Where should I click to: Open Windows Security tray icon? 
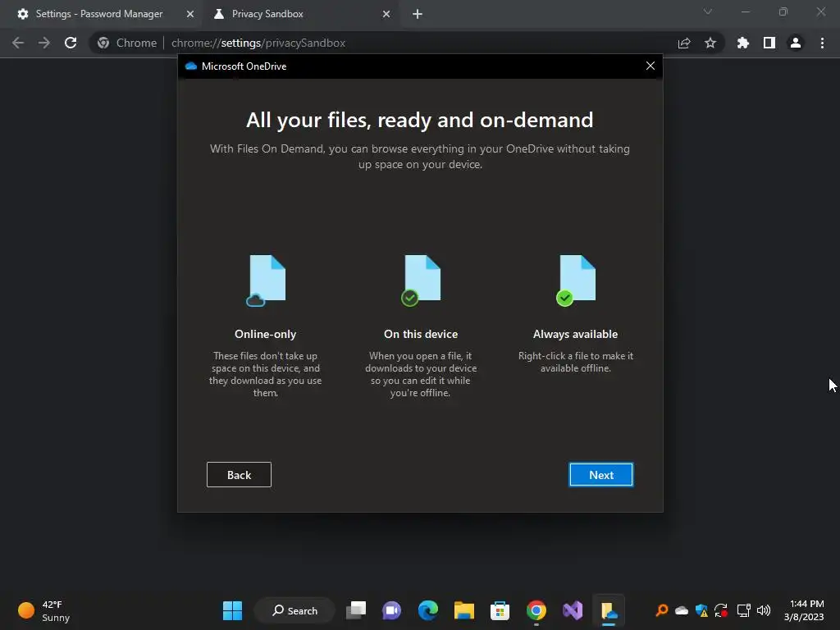[x=701, y=610]
